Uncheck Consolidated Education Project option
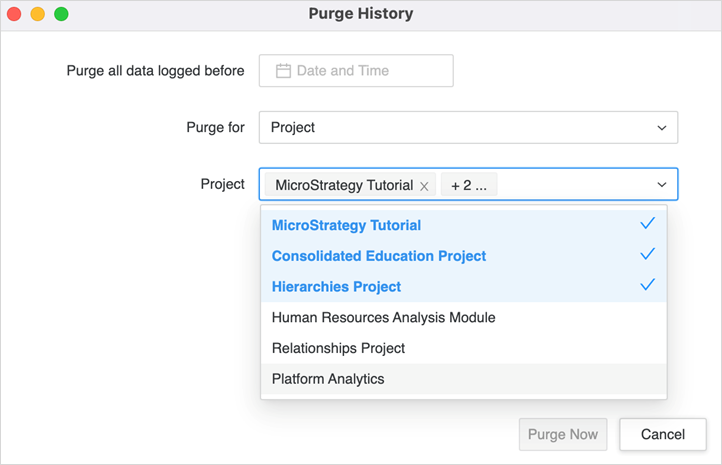Screen dimensions: 722x465 click(378, 256)
